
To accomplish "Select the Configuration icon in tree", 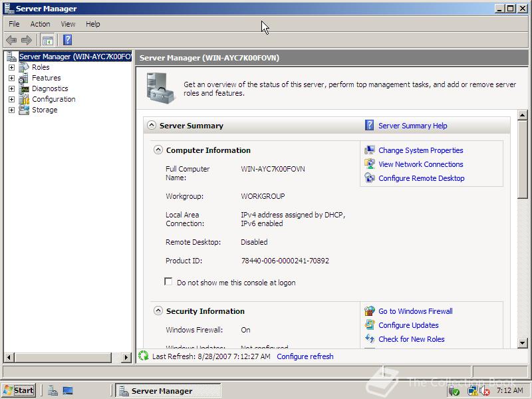I will (24, 99).
